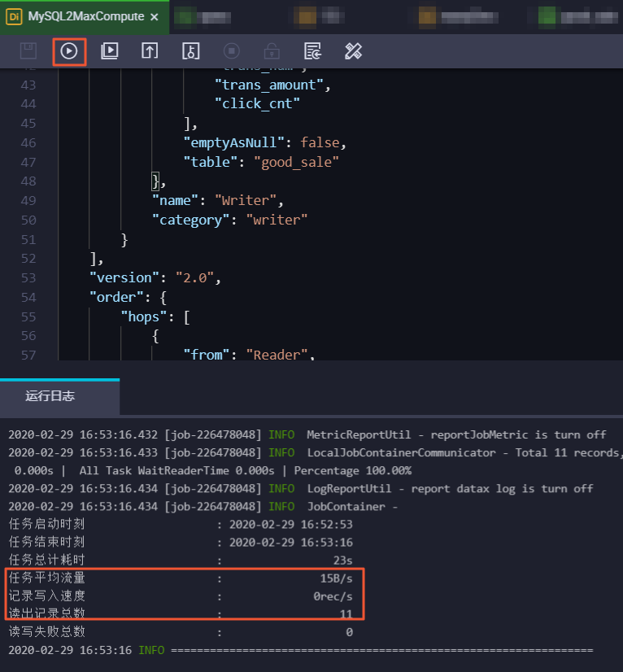Viewport: 623px width, 672px height.
Task: Click the 任务总计耗时 23s value
Action: pos(342,561)
